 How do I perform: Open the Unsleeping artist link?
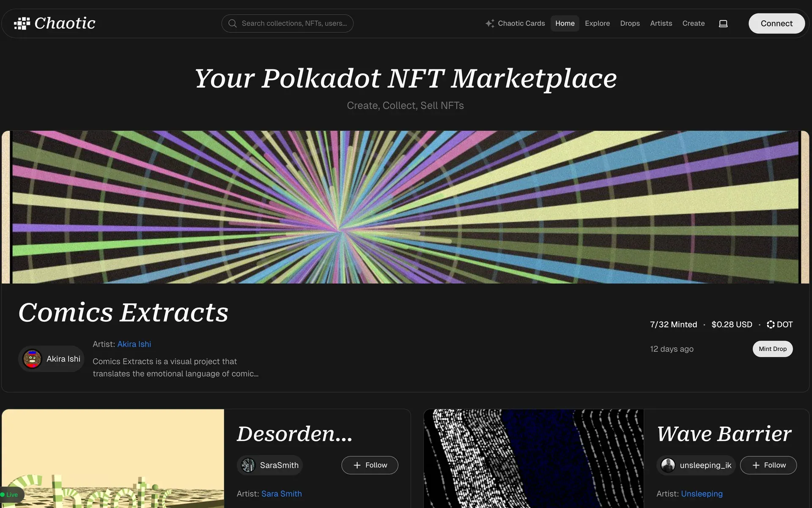(x=702, y=494)
